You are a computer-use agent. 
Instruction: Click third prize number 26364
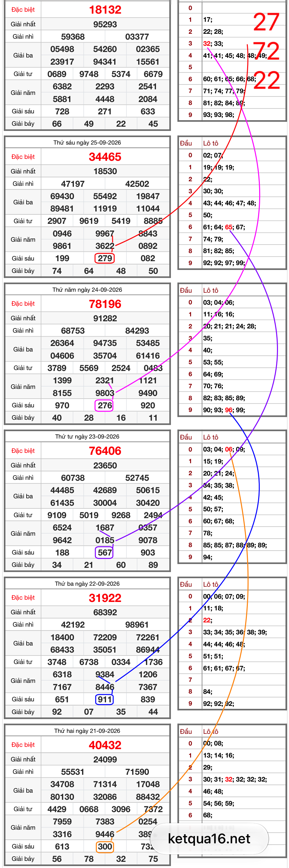pos(62,343)
